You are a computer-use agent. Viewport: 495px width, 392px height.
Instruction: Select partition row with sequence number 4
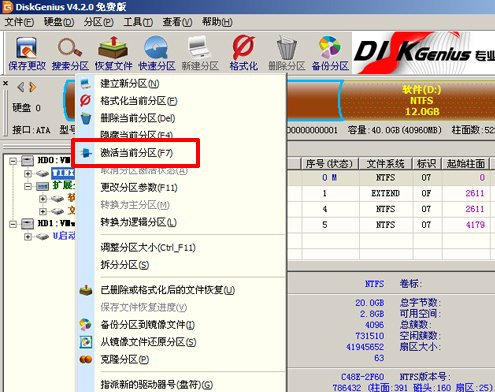391,209
